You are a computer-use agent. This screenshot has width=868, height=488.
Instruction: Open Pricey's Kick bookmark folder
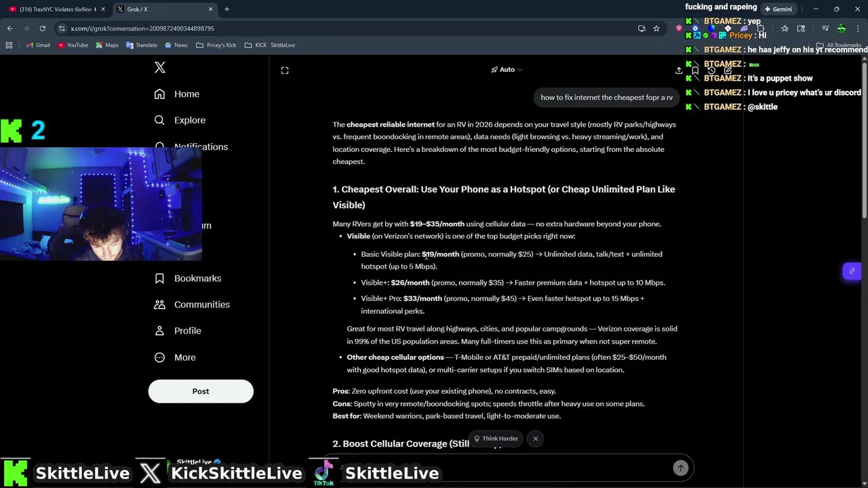[216, 45]
